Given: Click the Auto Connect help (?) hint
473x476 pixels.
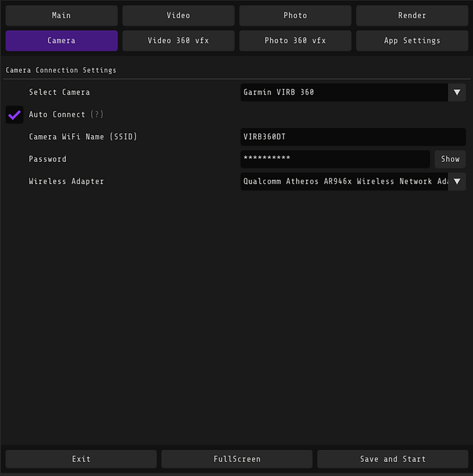Looking at the screenshot, I should [97, 115].
